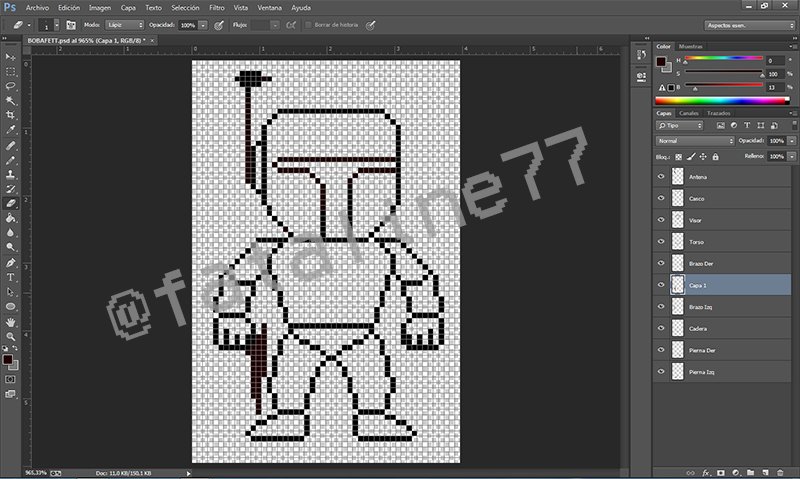This screenshot has width=800, height=479.
Task: Select the Pierna Der layer
Action: [722, 350]
